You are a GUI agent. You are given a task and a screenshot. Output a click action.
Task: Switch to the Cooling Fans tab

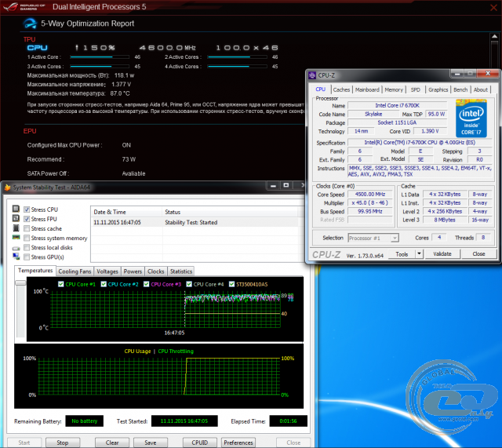tap(75, 271)
